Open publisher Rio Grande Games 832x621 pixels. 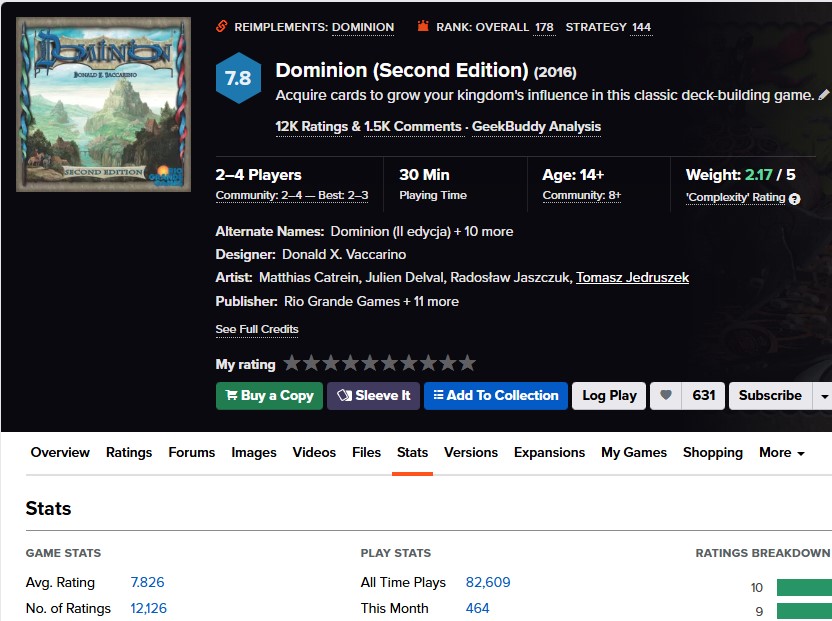coord(342,301)
